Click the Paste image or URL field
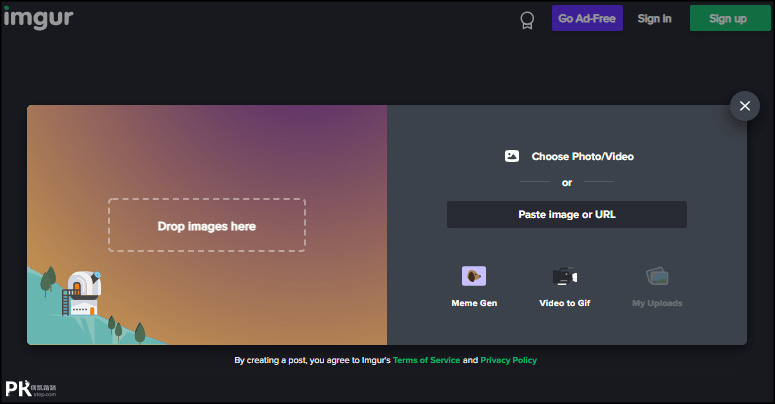The image size is (775, 404). point(567,215)
